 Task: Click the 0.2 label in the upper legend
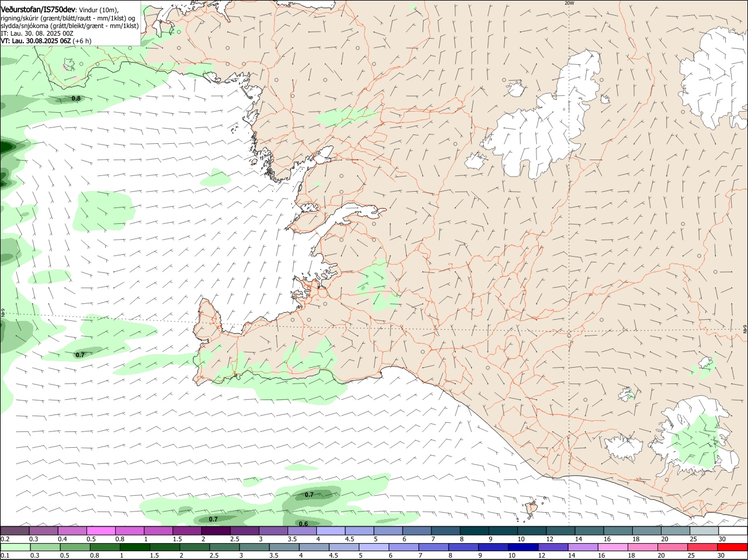pos(5,539)
